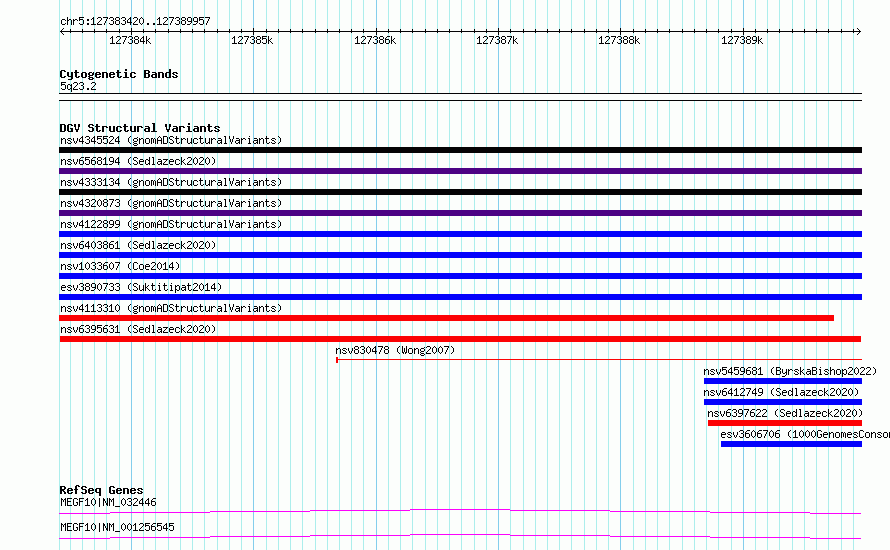Open the nsv830478 Wong2007 label
The width and height of the screenshot is (890, 550).
(x=395, y=350)
